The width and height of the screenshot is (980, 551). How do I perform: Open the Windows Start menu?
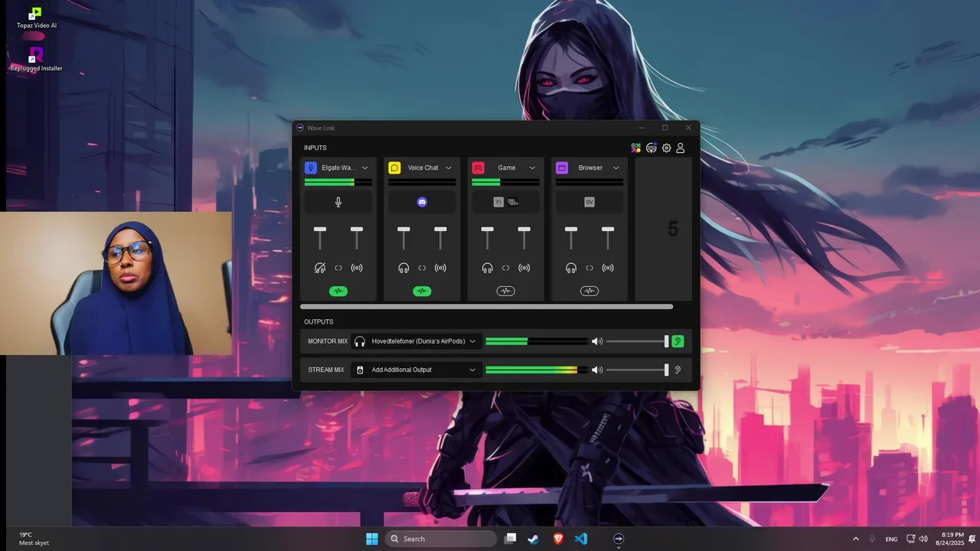pyautogui.click(x=372, y=539)
